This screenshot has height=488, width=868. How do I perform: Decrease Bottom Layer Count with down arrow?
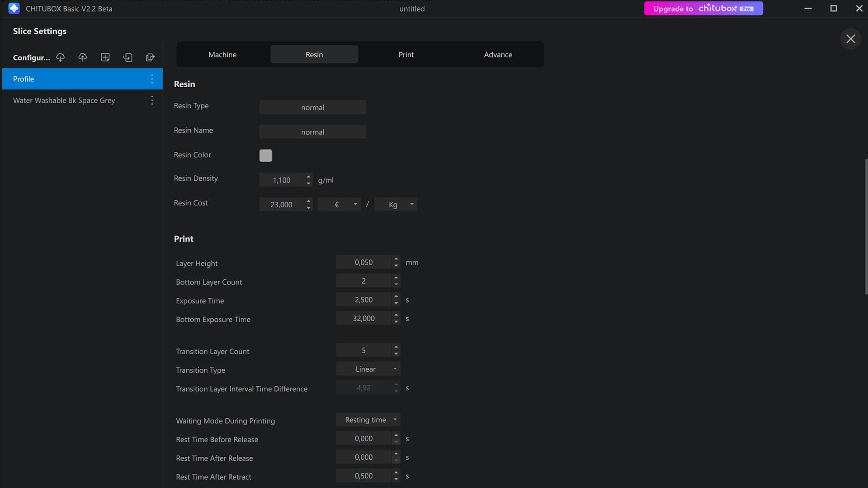point(396,284)
